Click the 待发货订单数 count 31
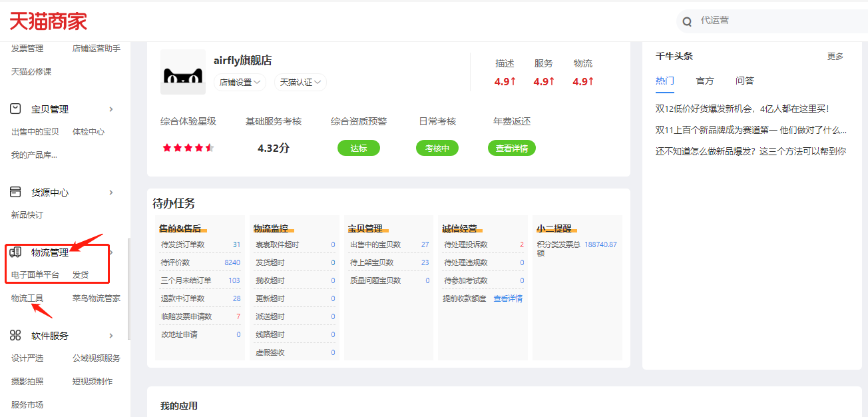The width and height of the screenshot is (868, 417). (236, 244)
